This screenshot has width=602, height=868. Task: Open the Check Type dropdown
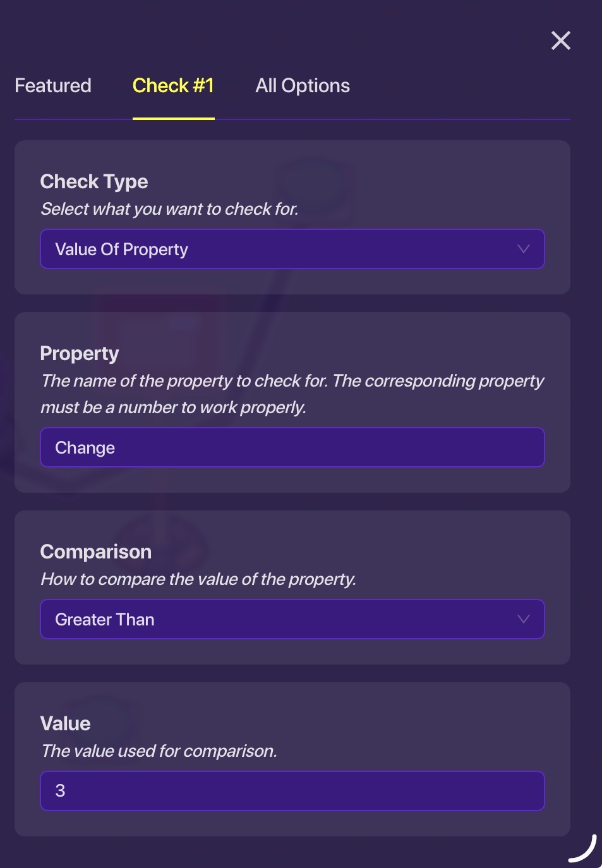pos(292,249)
